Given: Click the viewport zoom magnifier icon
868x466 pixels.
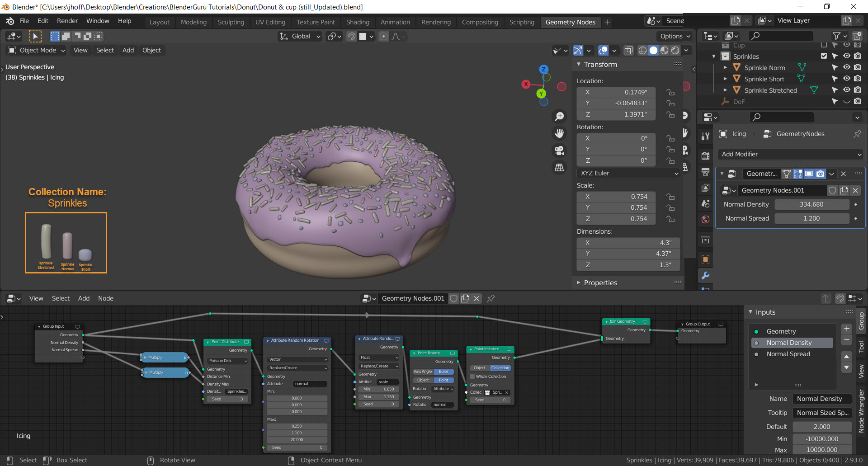Looking at the screenshot, I should (x=559, y=117).
